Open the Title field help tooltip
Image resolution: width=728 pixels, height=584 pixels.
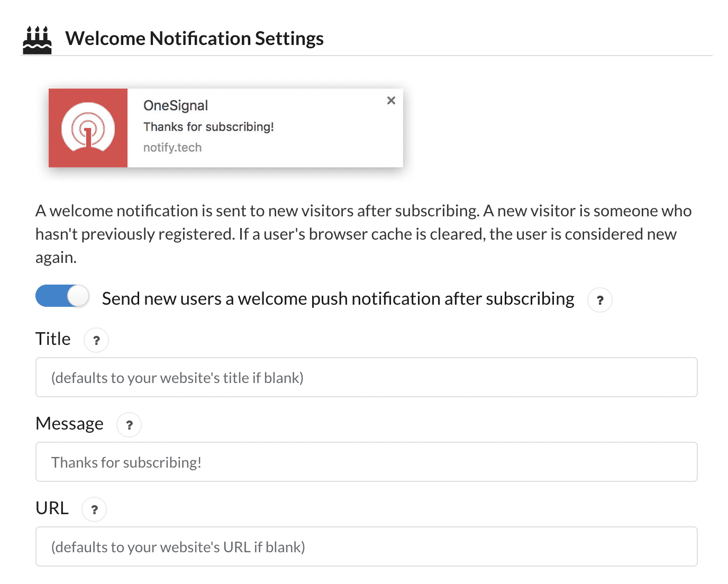point(96,340)
